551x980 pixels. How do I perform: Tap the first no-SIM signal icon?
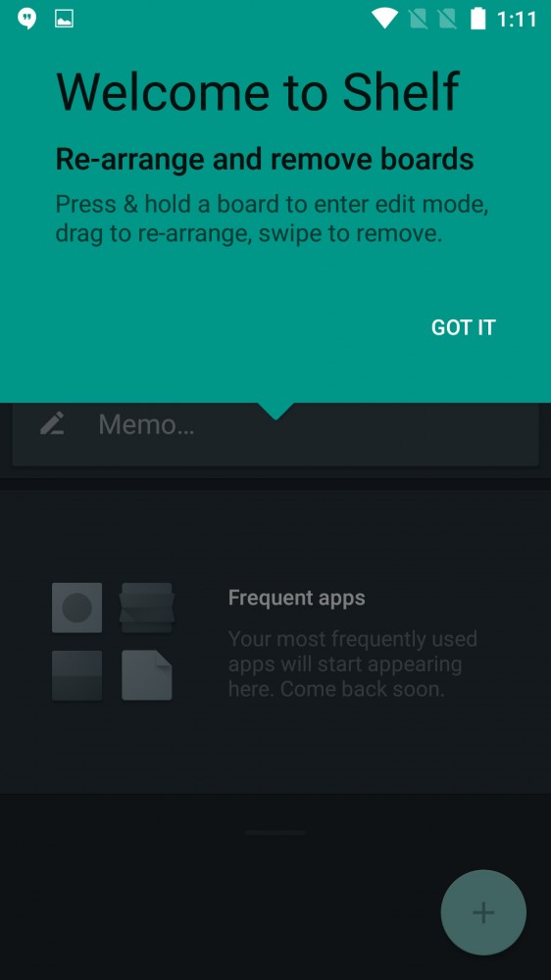point(418,19)
